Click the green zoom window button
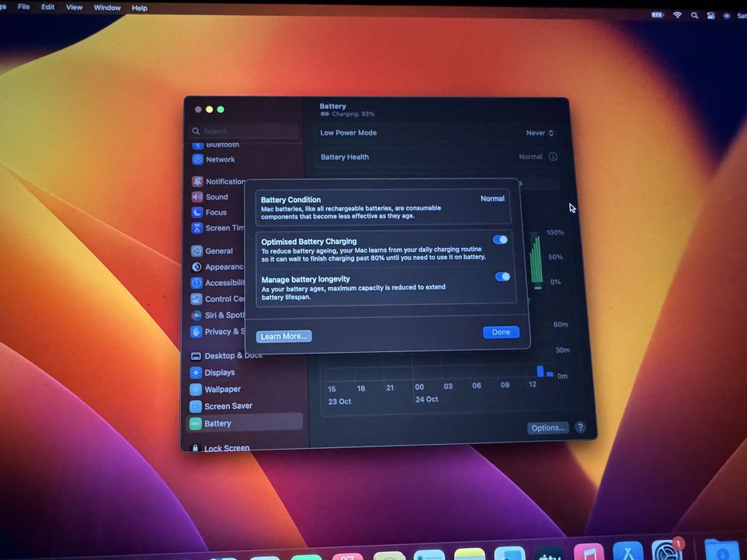This screenshot has height=560, width=747. click(x=220, y=110)
